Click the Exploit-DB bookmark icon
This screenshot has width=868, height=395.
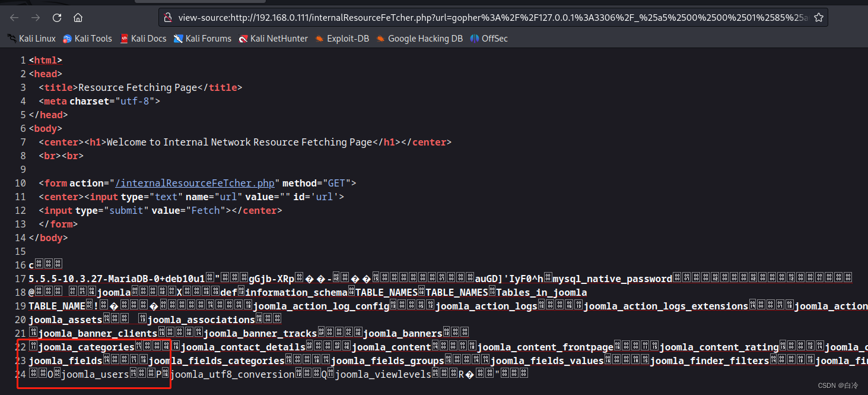(x=320, y=38)
